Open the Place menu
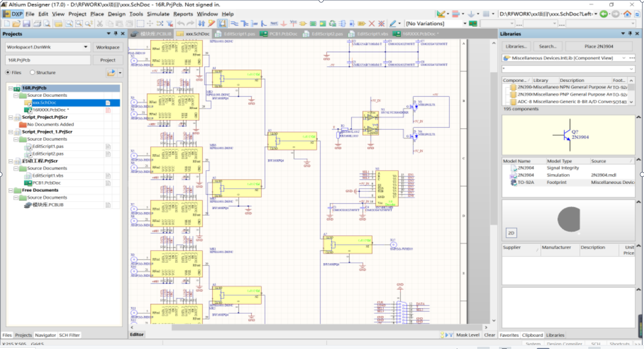The image size is (644, 349). click(x=97, y=14)
